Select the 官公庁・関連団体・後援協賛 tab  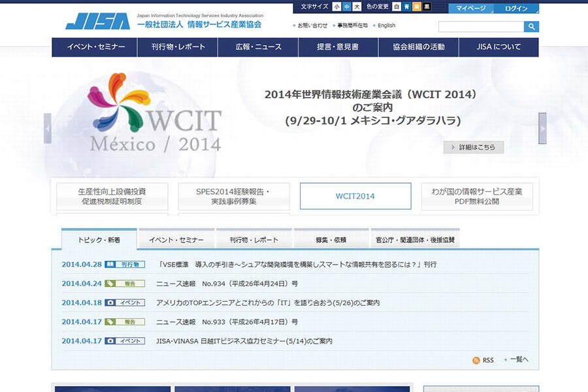(x=415, y=240)
